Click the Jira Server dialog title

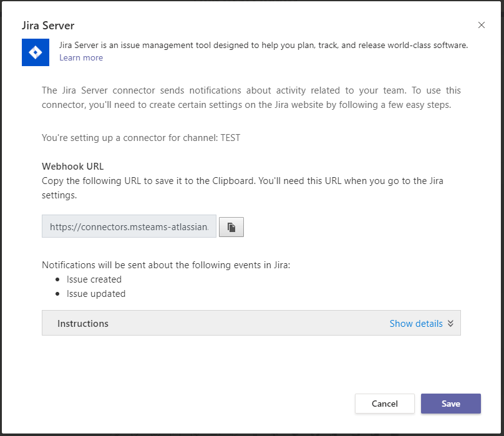pos(48,26)
